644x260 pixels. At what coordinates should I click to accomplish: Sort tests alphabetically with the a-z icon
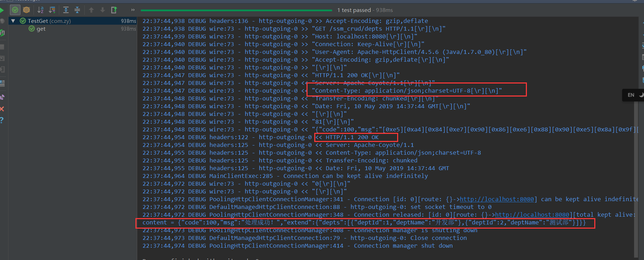pos(41,10)
